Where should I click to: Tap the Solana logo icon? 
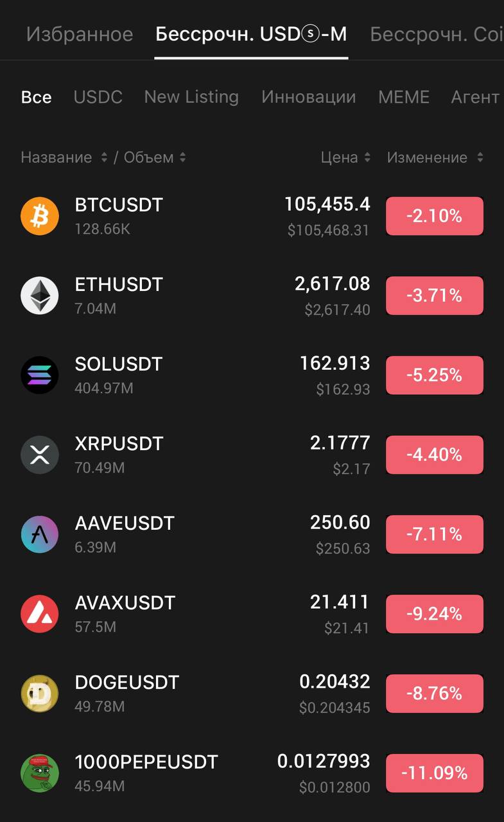(x=40, y=375)
